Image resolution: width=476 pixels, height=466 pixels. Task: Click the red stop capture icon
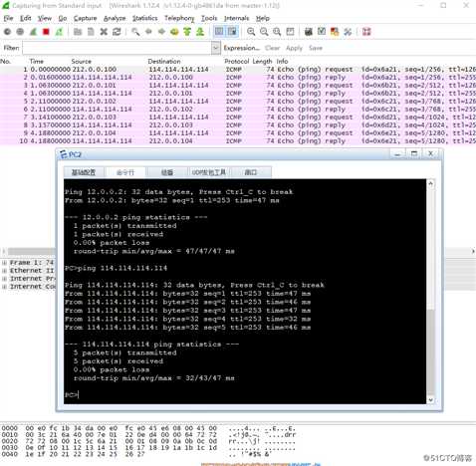46,32
